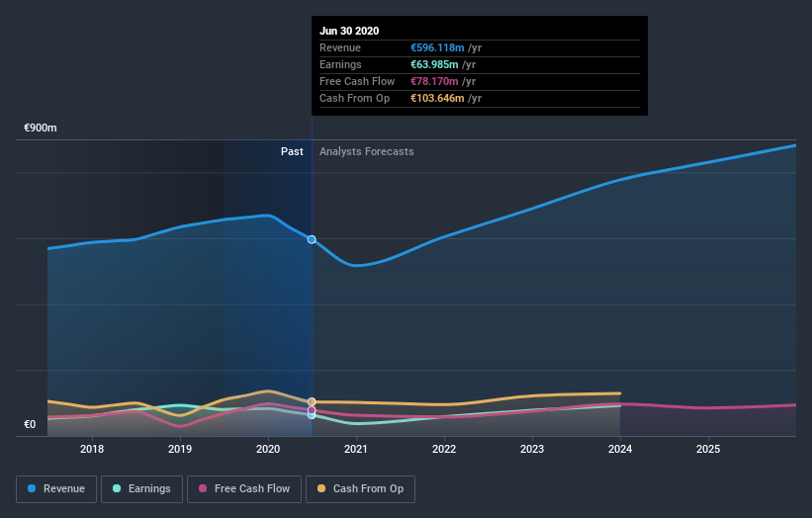
Task: Click the €78.170m free cash flow value
Action: pyautogui.click(x=434, y=81)
